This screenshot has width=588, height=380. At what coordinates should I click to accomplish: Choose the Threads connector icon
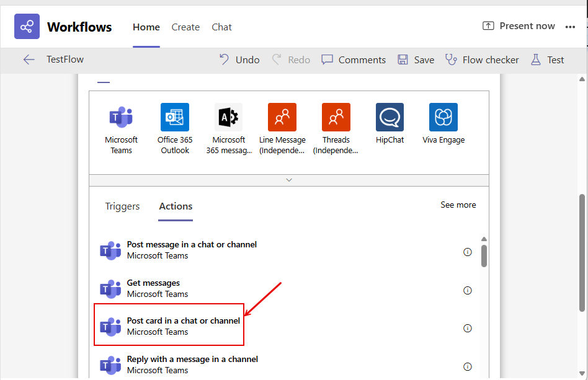point(336,117)
